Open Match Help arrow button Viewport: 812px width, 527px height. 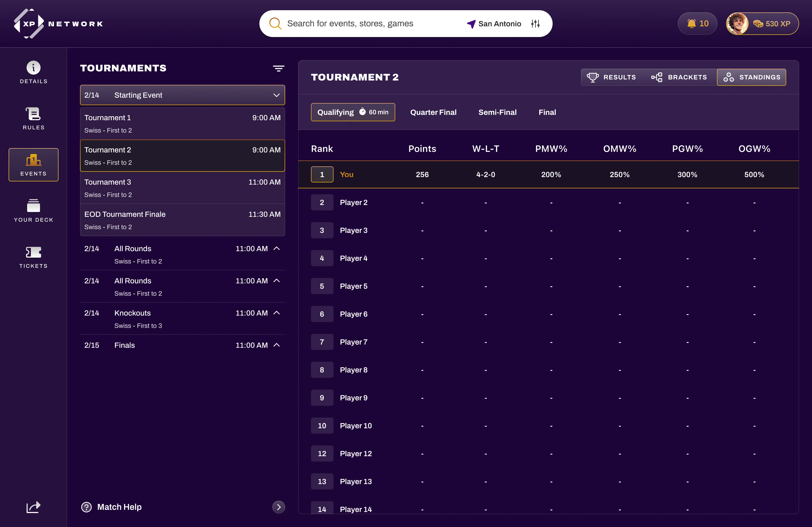click(x=278, y=507)
